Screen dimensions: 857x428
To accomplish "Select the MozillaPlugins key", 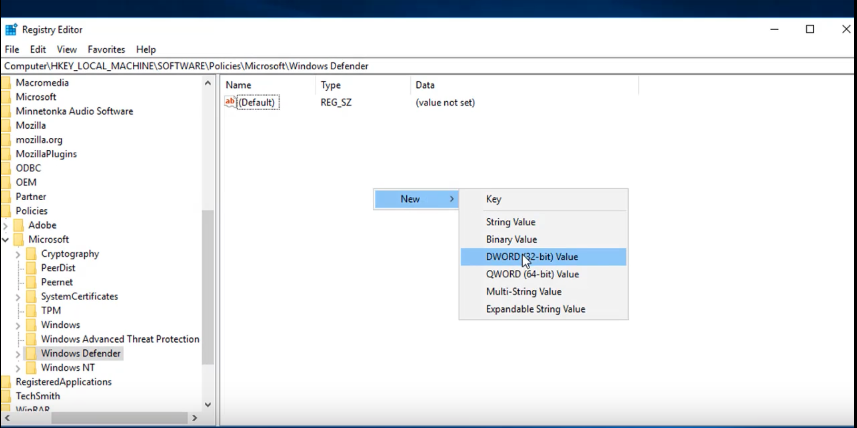I will click(x=46, y=154).
